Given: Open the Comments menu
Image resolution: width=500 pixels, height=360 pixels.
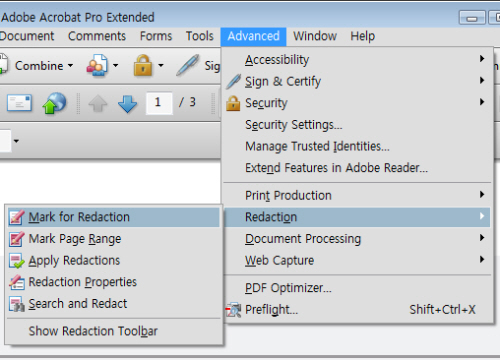Looking at the screenshot, I should (97, 36).
